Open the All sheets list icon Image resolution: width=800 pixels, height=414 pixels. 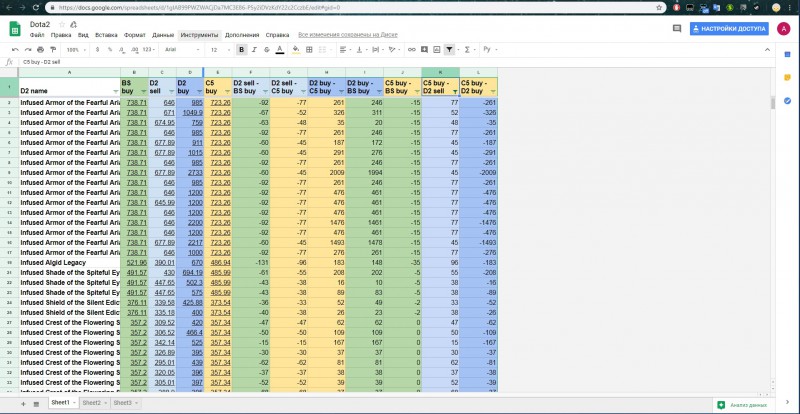pyautogui.click(x=36, y=404)
